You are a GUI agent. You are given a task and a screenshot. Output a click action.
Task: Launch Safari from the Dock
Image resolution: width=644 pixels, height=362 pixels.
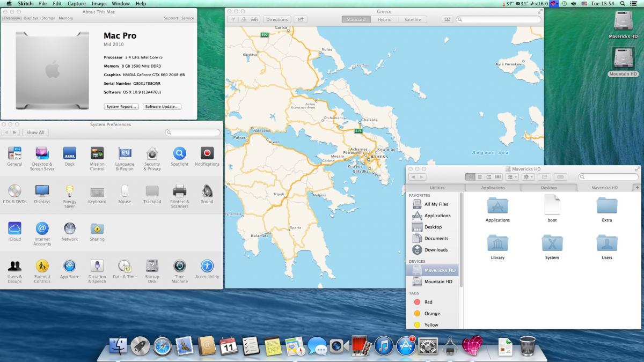coord(163,346)
